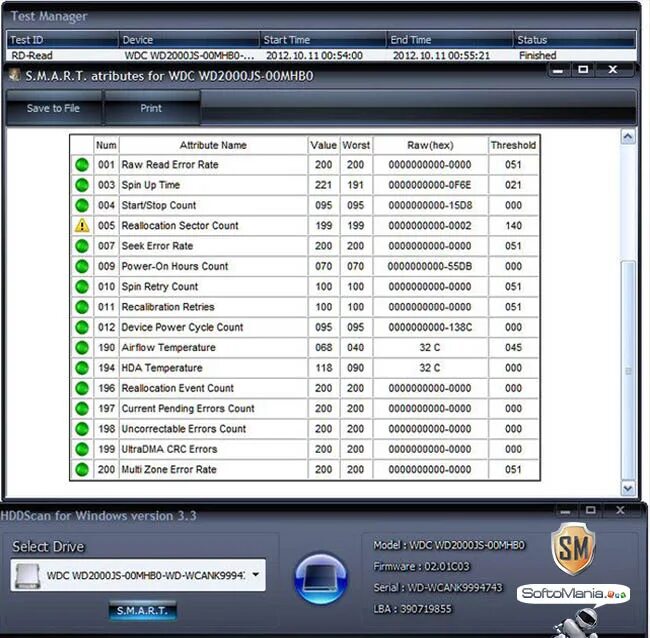The height and width of the screenshot is (638, 650).
Task: Minimize the S.M.A.R.T. attributes window
Action: pyautogui.click(x=558, y=70)
